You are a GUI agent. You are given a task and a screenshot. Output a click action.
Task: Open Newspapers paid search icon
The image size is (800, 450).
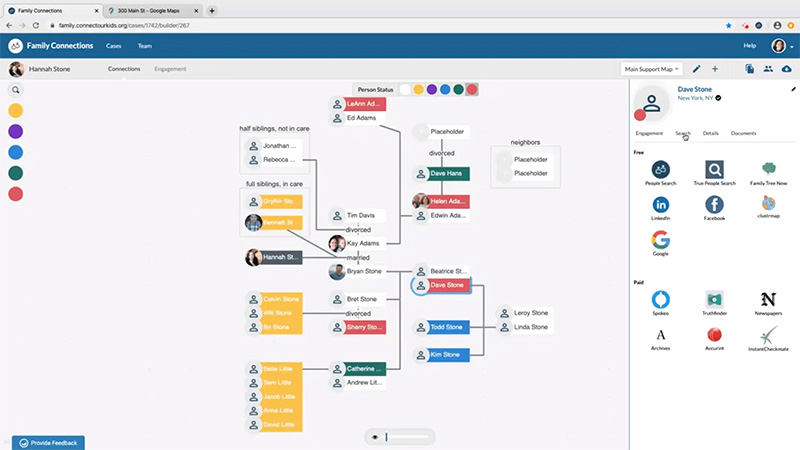tap(768, 299)
